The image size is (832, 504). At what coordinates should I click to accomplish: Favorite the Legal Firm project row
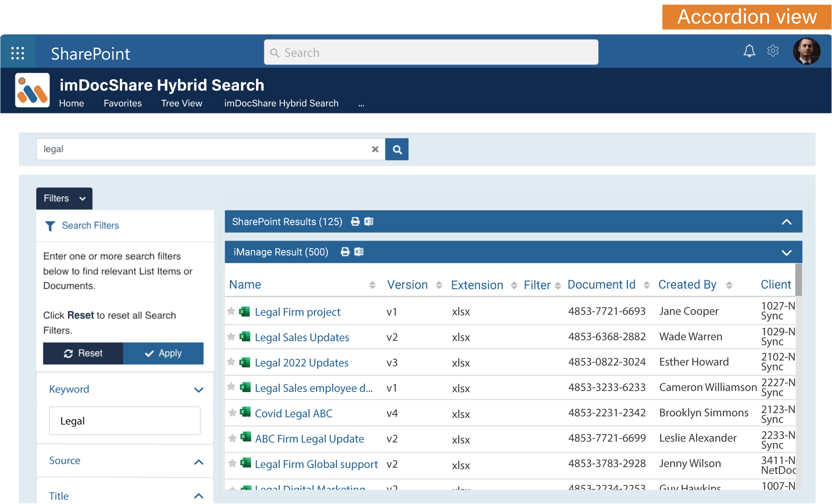231,311
